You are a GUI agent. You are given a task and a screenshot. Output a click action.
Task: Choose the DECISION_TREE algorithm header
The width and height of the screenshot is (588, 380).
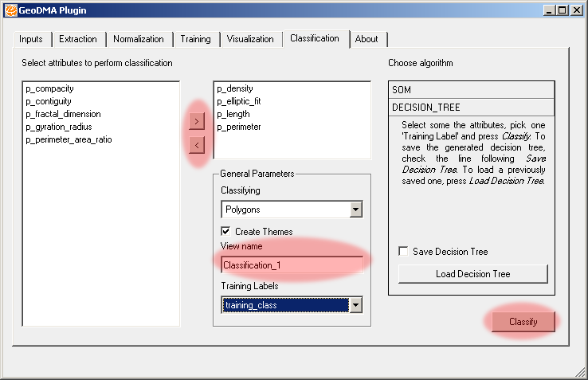click(472, 108)
